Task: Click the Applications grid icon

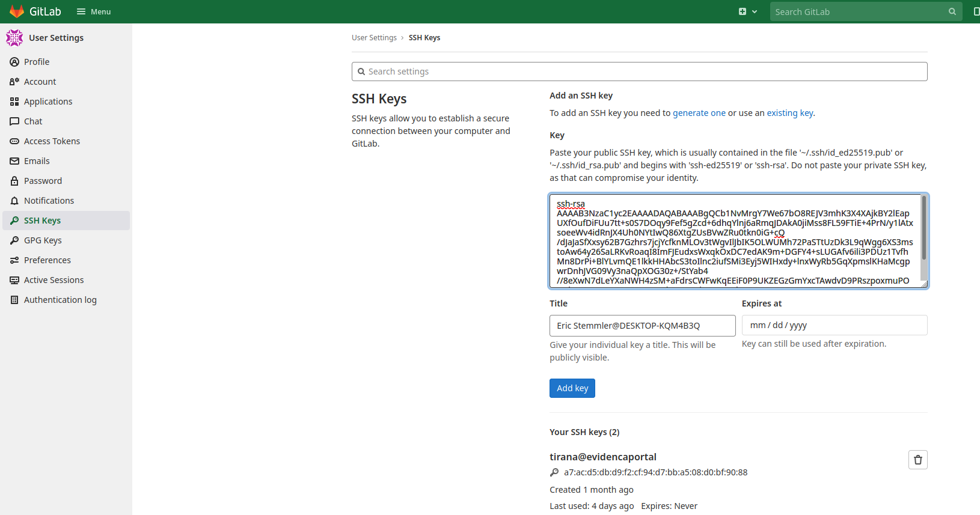Action: 14,102
